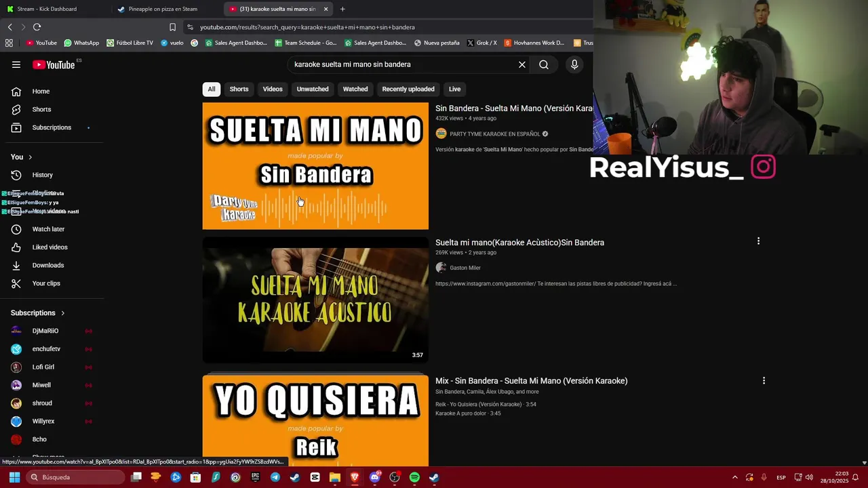The height and width of the screenshot is (488, 868).
Task: Select the All filter chip
Action: 212,89
